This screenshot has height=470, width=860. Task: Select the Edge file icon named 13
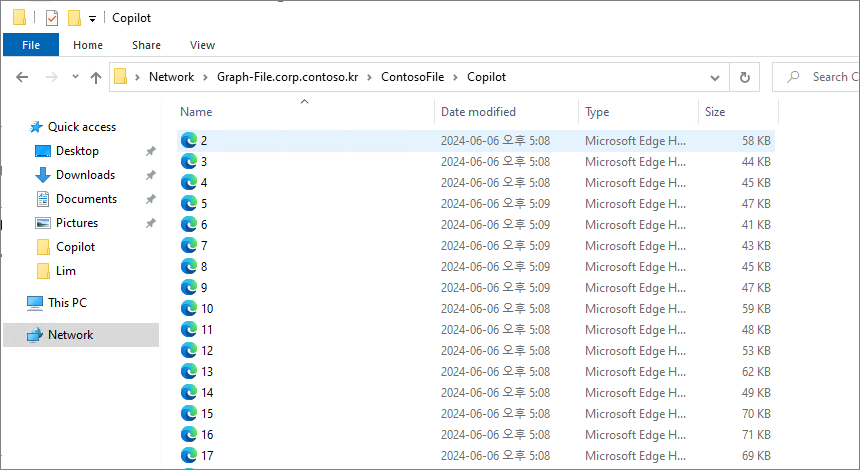coord(189,371)
